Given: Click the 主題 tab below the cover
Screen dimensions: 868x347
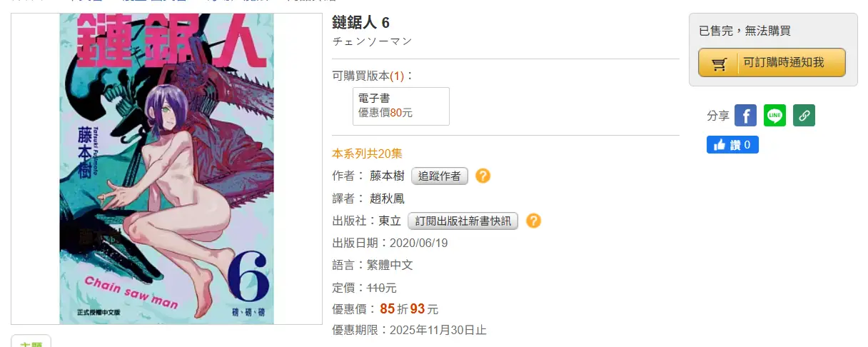Looking at the screenshot, I should (x=31, y=343).
